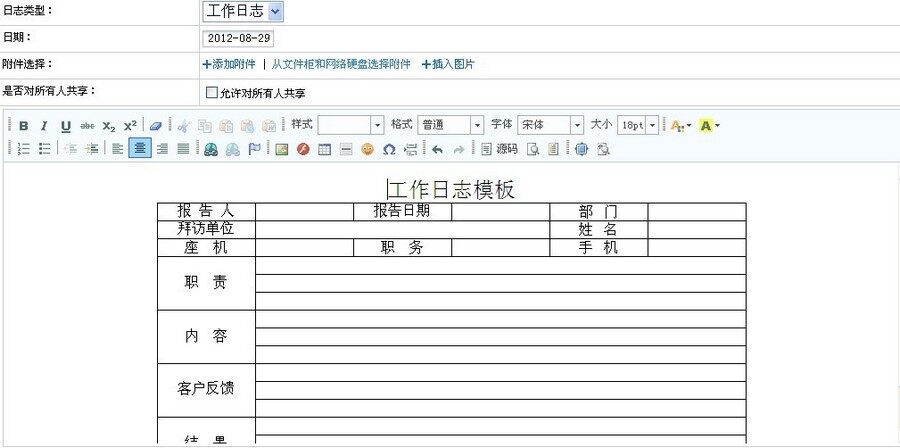900x448 pixels.
Task: Apply italic formatting
Action: [44, 126]
